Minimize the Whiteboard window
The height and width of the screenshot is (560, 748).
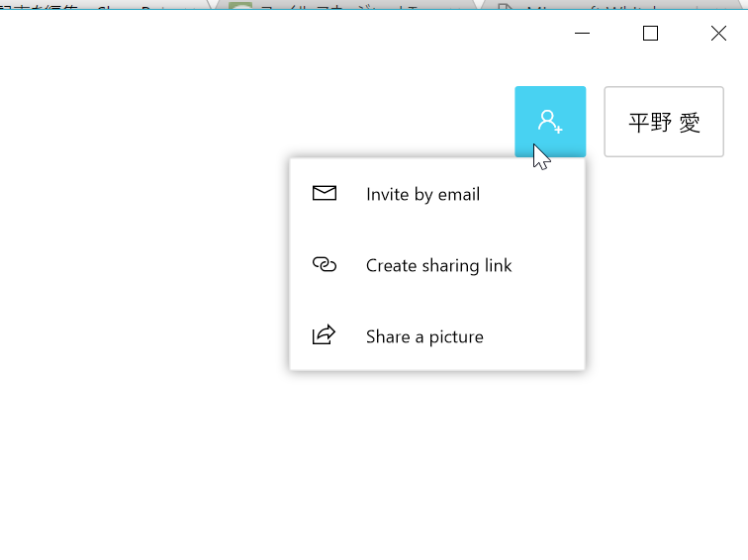tap(582, 34)
